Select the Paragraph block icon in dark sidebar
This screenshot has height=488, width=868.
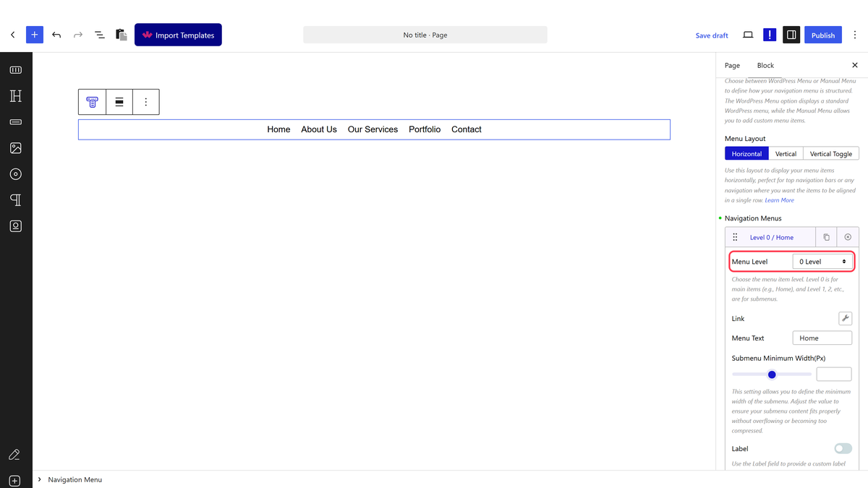pos(16,200)
